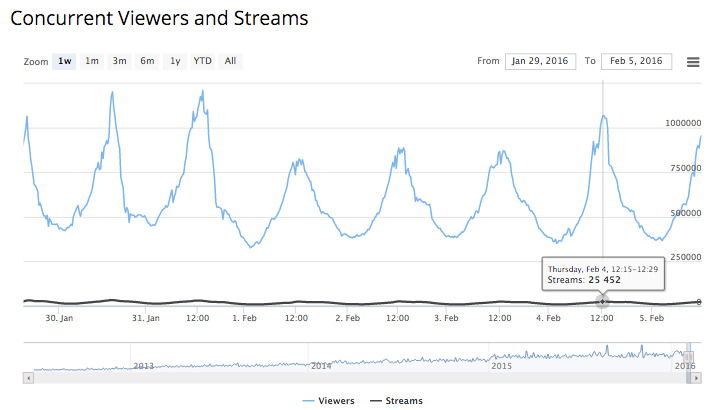The width and height of the screenshot is (716, 410).
Task: Click the navigator chart at 2013
Action: 143,366
